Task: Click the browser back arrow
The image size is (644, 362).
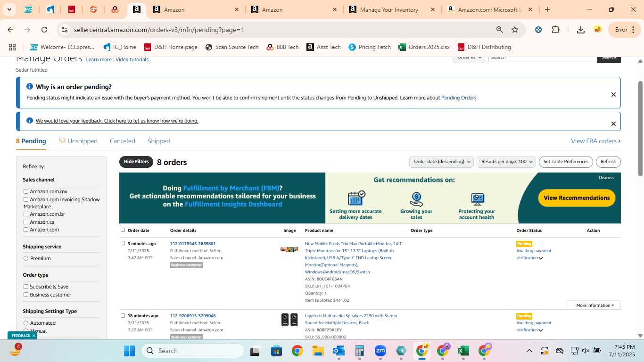Action: click(10, 30)
